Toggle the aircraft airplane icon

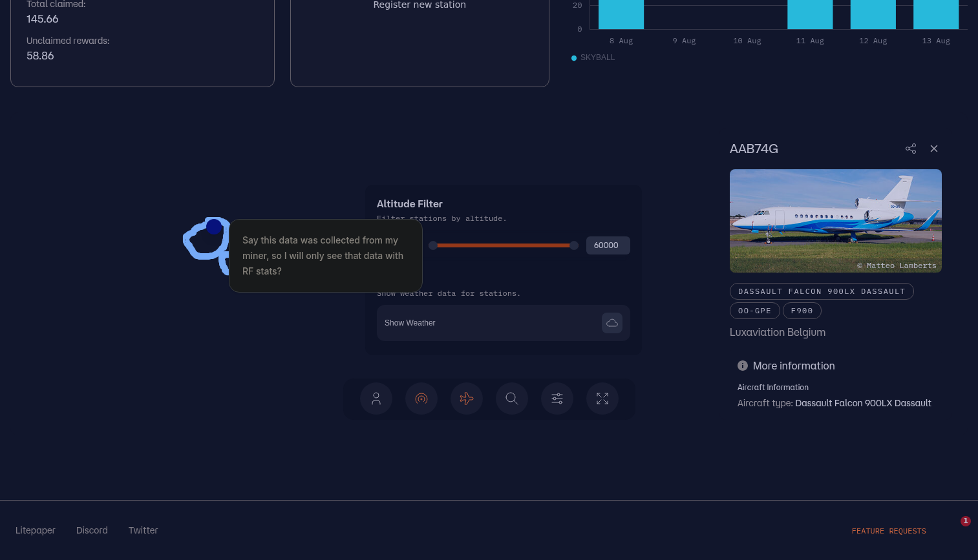(467, 399)
